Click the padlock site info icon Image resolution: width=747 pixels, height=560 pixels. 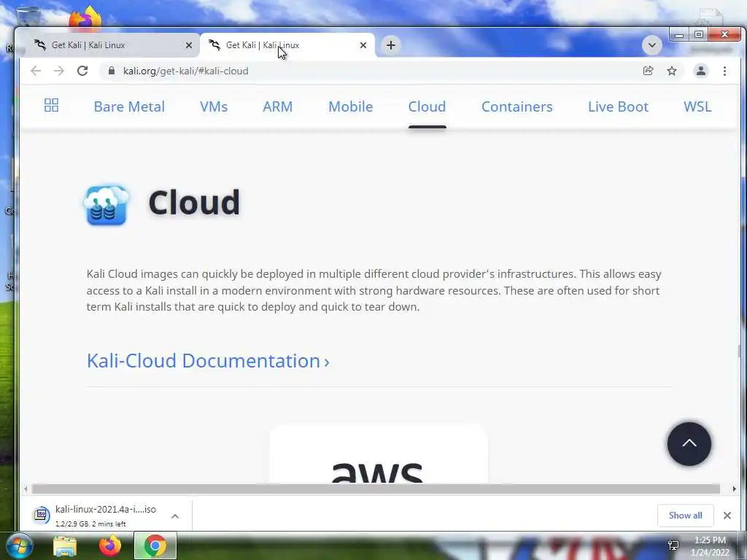click(112, 71)
